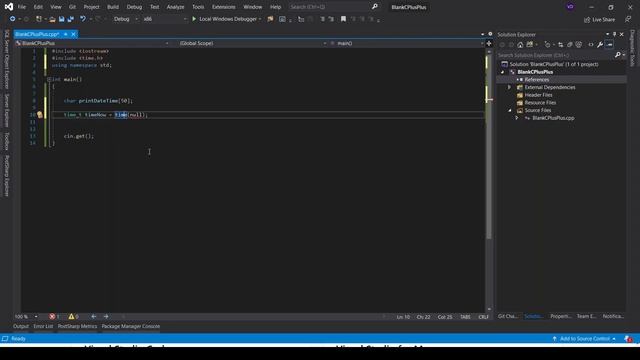Screen dimensions: 640x360
Task: Open the BlankCPlusPlus project scope dropdown
Action: 92,43
